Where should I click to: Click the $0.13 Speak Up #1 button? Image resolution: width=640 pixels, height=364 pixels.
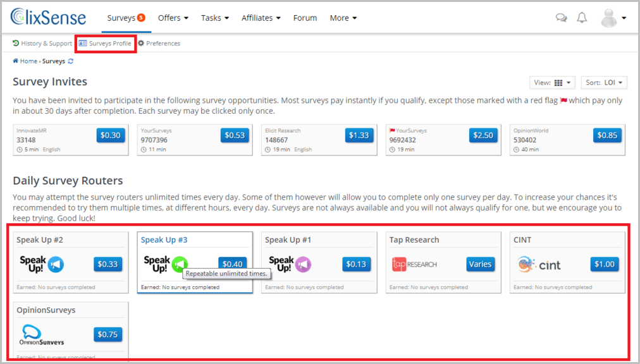[x=356, y=264]
